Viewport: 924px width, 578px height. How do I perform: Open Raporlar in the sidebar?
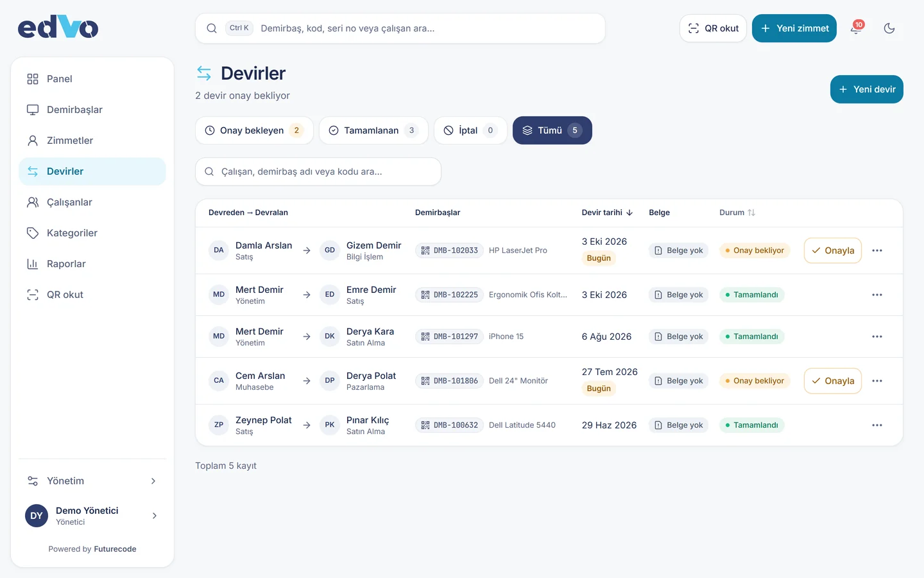click(92, 264)
